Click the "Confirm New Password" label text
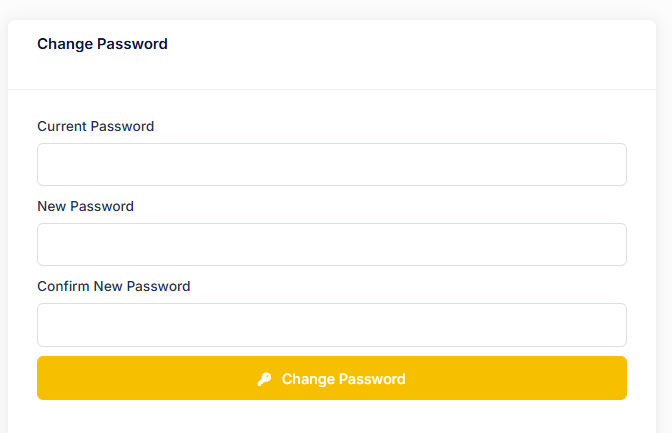This screenshot has width=672, height=433. [x=113, y=286]
